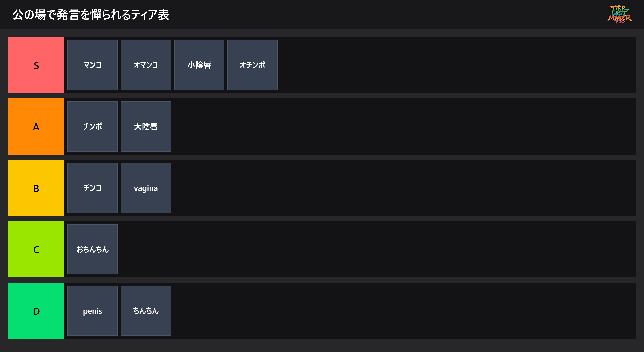Screen dimensions: 644x352
Task: Select the おちんちん tile in C tier
Action: tap(93, 249)
